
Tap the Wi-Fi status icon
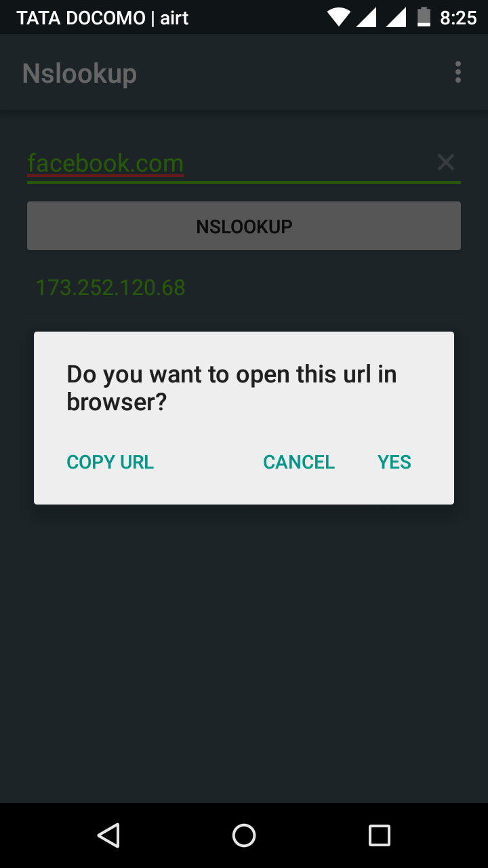338,17
